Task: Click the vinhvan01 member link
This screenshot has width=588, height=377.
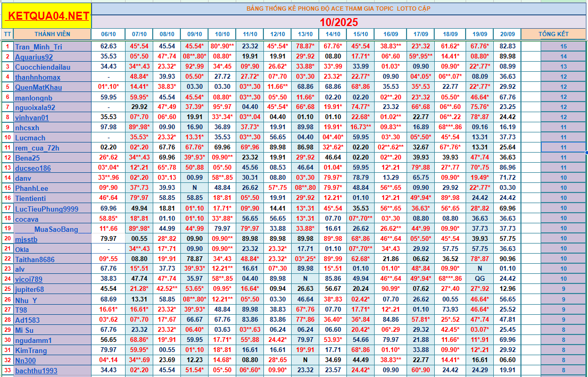Action: click(32, 118)
